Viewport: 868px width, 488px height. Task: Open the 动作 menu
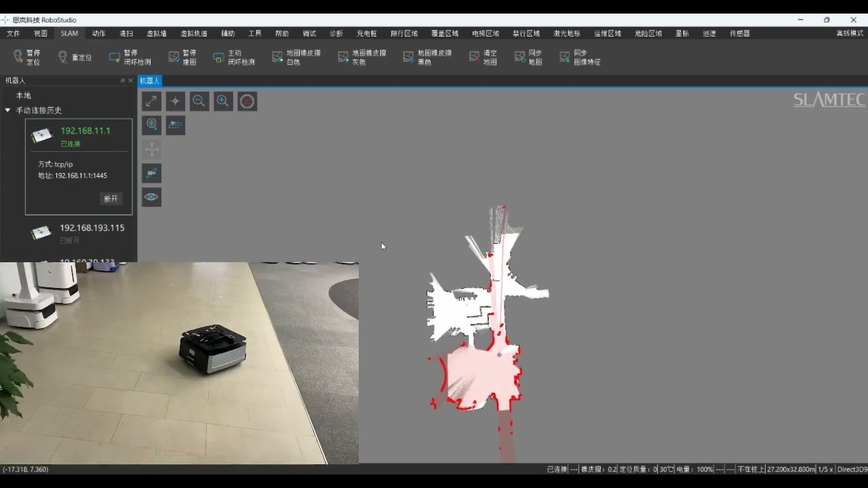click(x=99, y=33)
